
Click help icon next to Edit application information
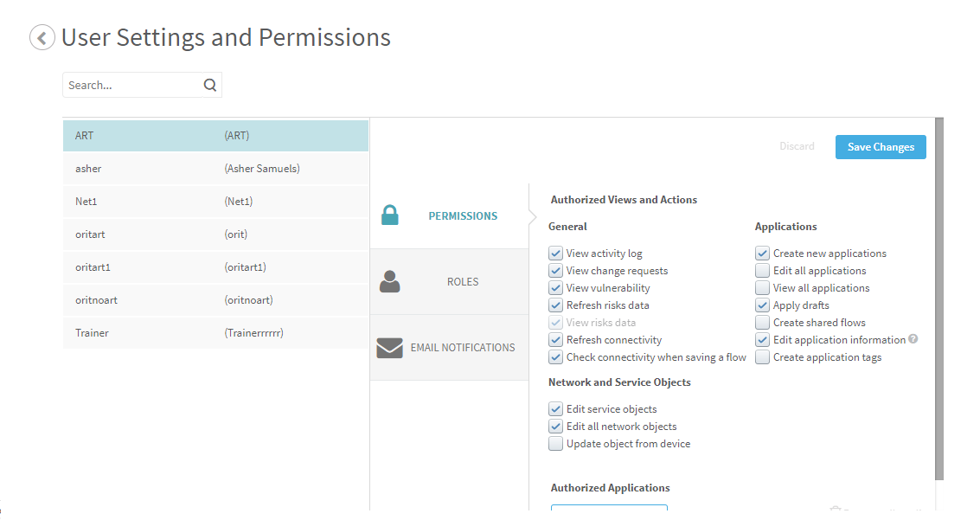pyautogui.click(x=913, y=340)
